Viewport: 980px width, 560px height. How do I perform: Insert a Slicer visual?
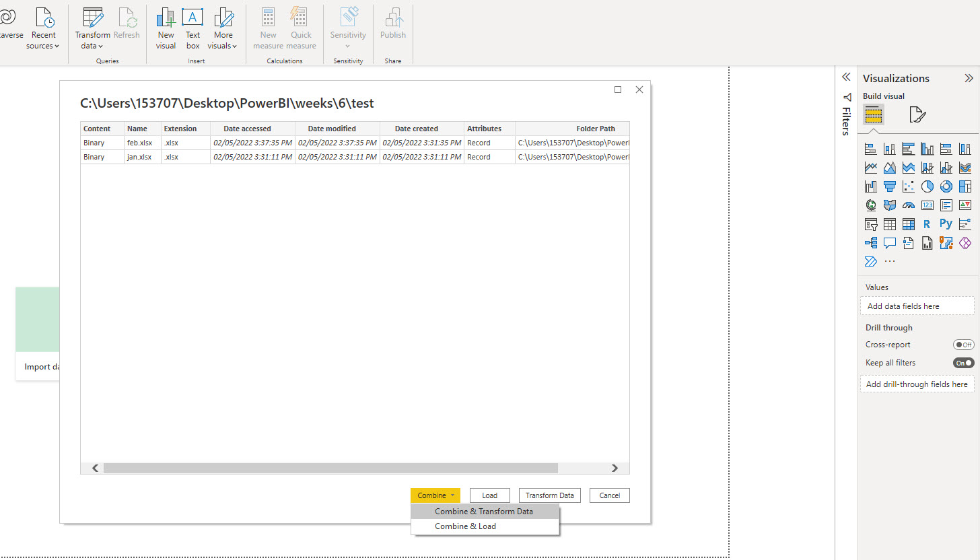pyautogui.click(x=870, y=224)
